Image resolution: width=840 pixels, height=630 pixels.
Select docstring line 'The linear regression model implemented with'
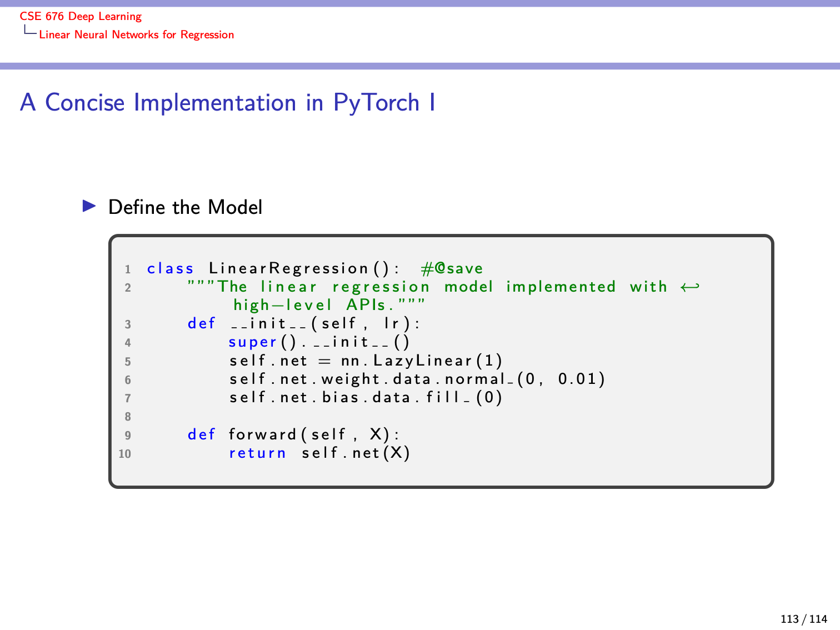tap(427, 287)
